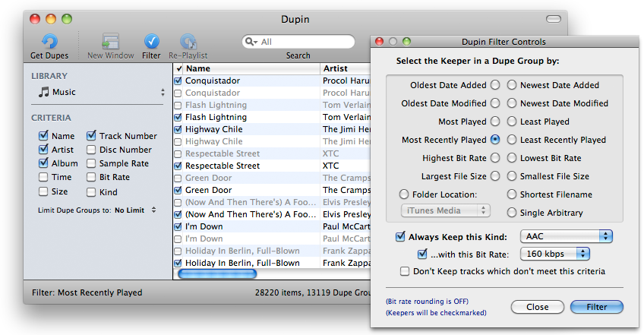Enable the Bit Rate criteria checkbox
This screenshot has width=644, height=335.
point(91,177)
